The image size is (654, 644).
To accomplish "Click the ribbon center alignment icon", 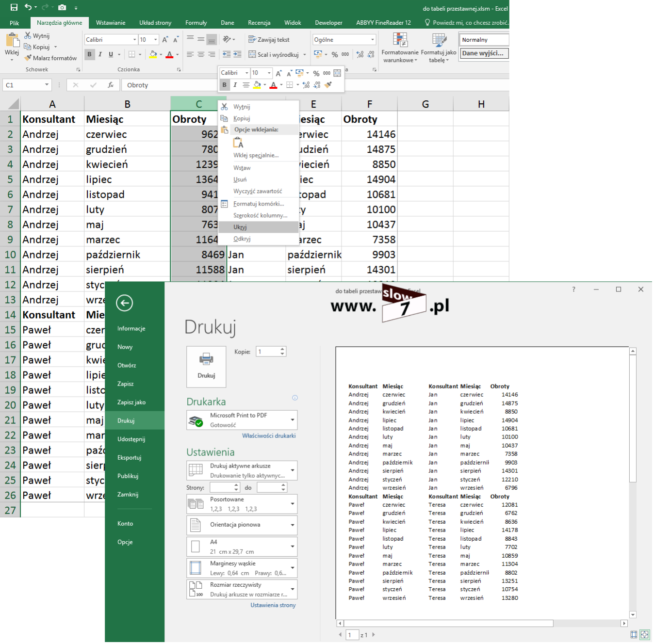I will (x=201, y=55).
